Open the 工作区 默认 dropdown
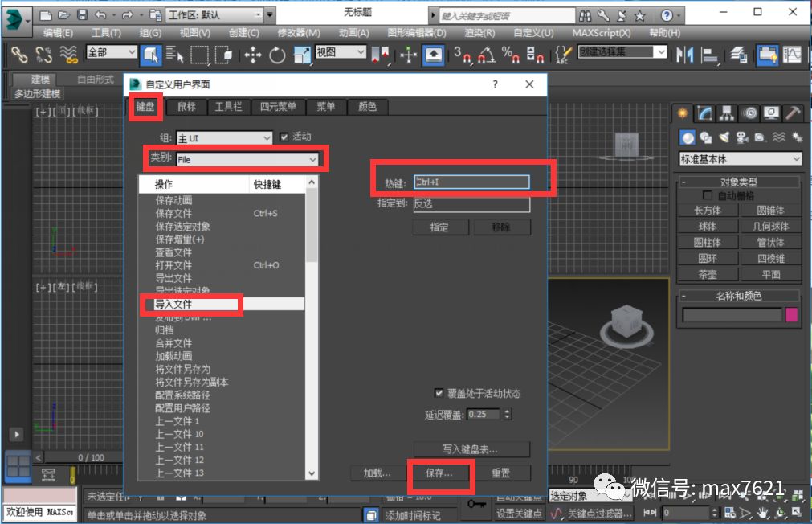 [x=215, y=15]
